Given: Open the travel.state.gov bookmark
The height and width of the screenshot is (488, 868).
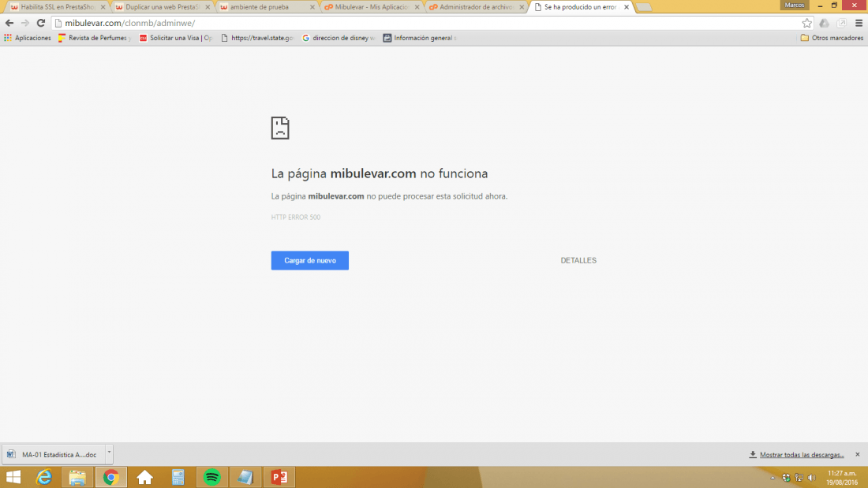Looking at the screenshot, I should [257, 38].
